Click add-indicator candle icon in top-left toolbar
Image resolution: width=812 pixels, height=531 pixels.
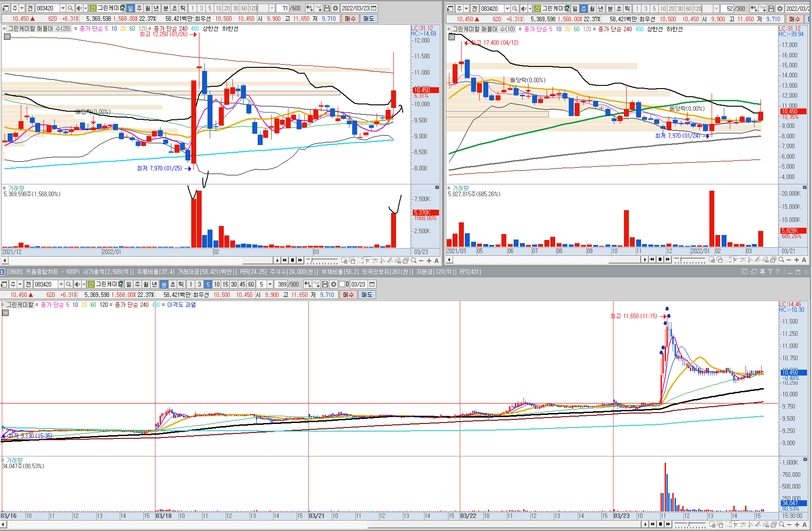click(x=309, y=8)
